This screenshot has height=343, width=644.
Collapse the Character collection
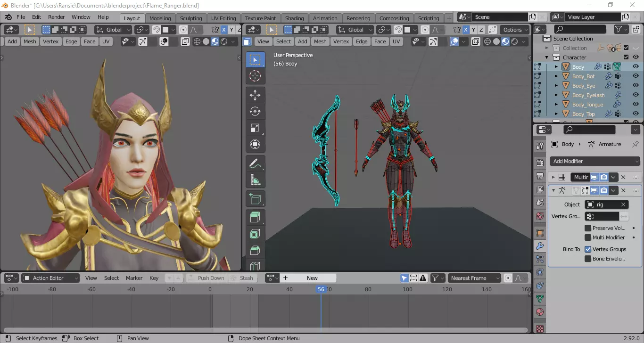point(547,57)
